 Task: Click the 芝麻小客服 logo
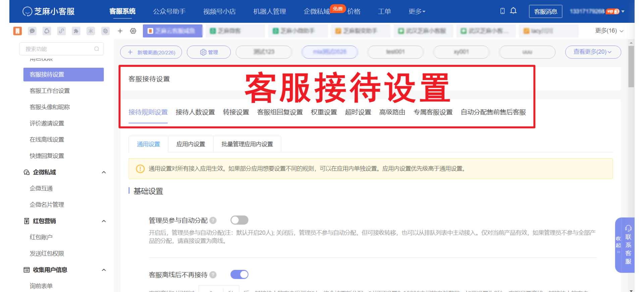[x=48, y=11]
